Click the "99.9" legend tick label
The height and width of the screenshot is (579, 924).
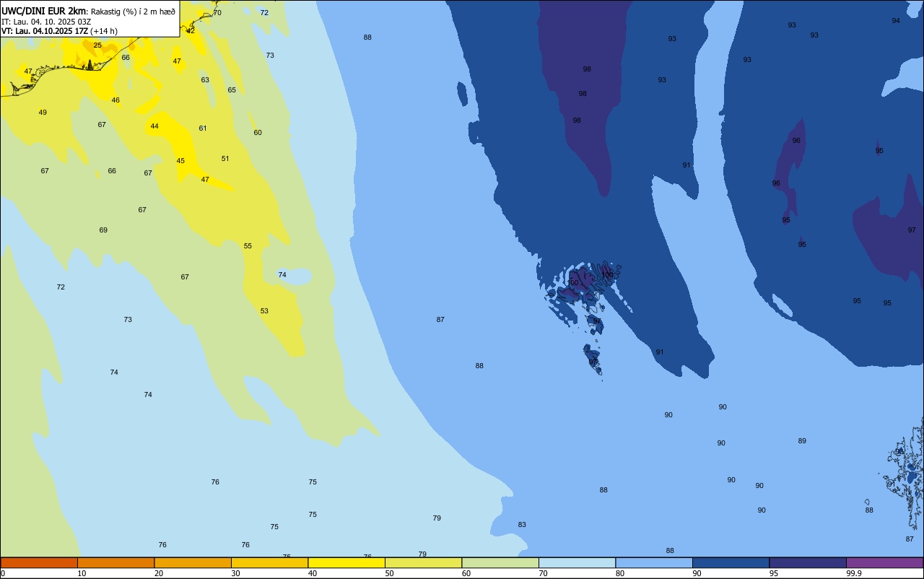(854, 573)
